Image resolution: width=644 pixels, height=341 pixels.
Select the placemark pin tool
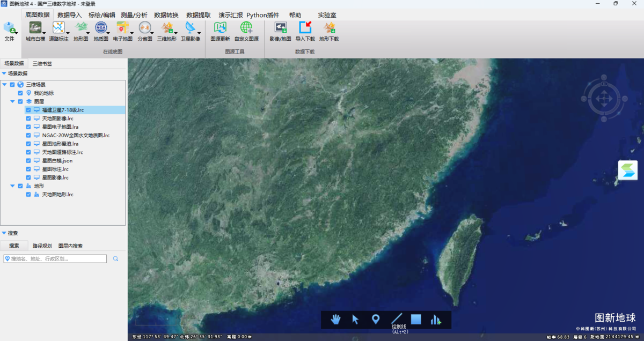[376, 320]
